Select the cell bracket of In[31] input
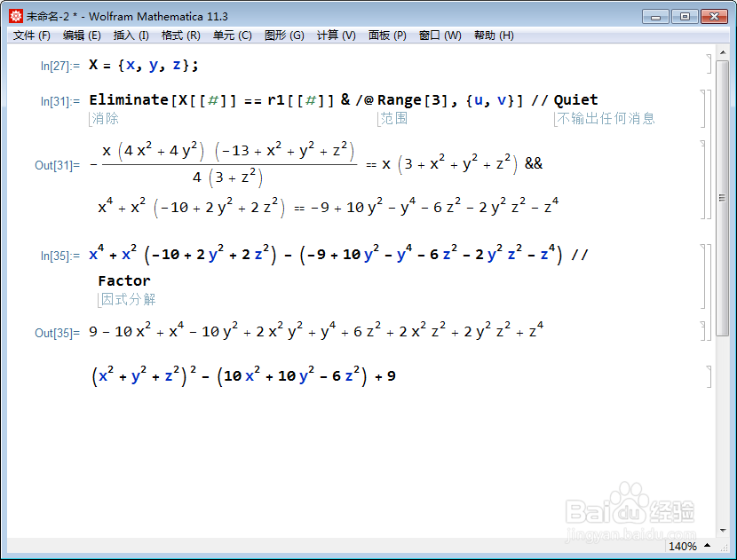The image size is (737, 560). pos(703,108)
